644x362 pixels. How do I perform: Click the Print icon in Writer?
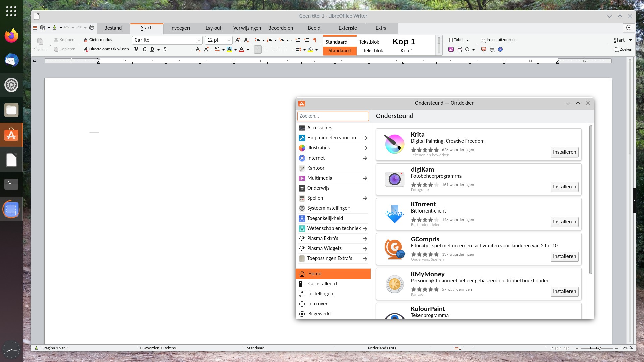pyautogui.click(x=92, y=28)
